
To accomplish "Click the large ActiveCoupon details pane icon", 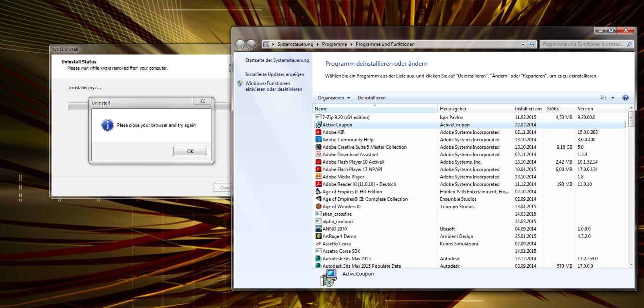I will pyautogui.click(x=328, y=277).
